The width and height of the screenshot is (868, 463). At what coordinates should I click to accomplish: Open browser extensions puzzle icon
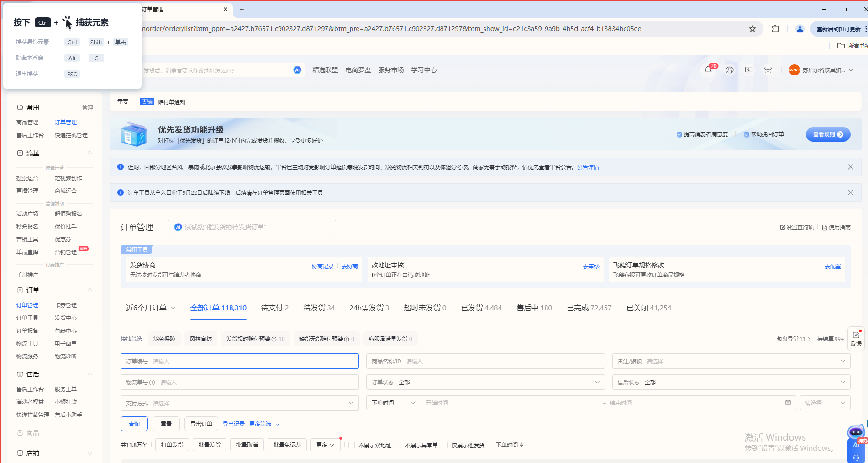(775, 29)
